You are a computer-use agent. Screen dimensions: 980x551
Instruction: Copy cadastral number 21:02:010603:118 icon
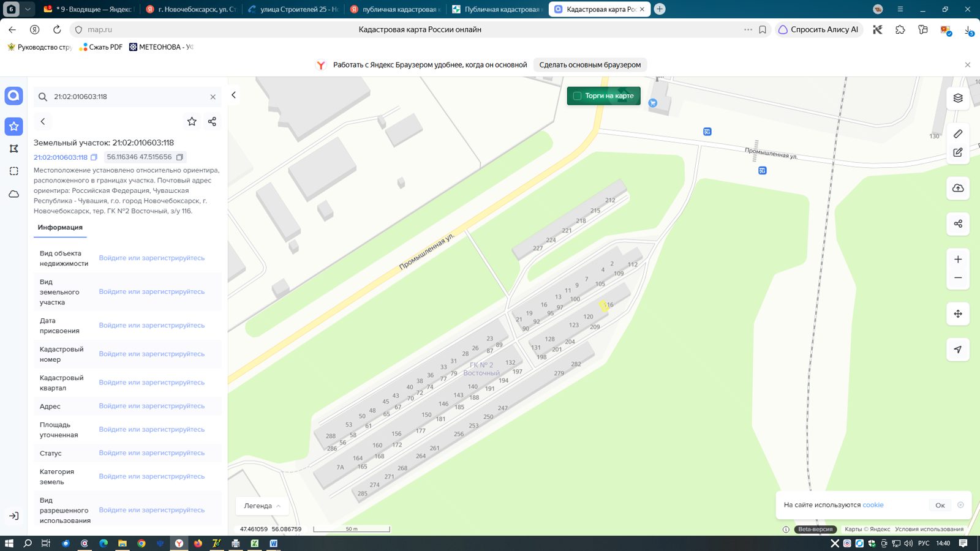[x=94, y=157]
